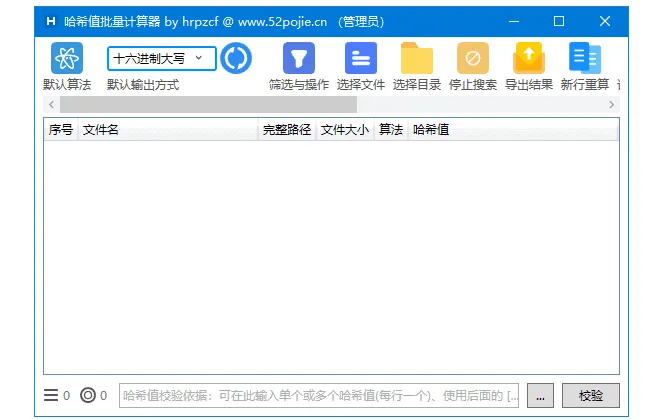Click the ellipsis browse button
Viewport: 664px width, 420px height.
click(540, 396)
